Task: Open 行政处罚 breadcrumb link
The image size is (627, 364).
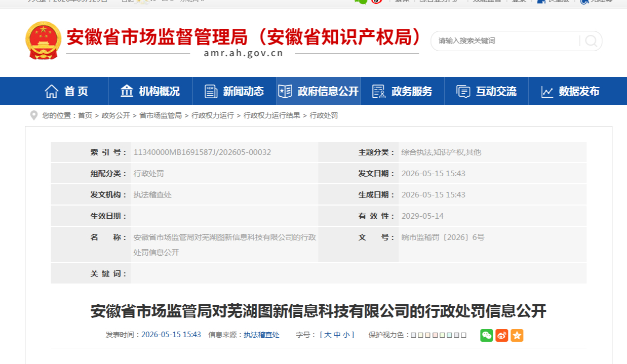Action: [x=324, y=115]
